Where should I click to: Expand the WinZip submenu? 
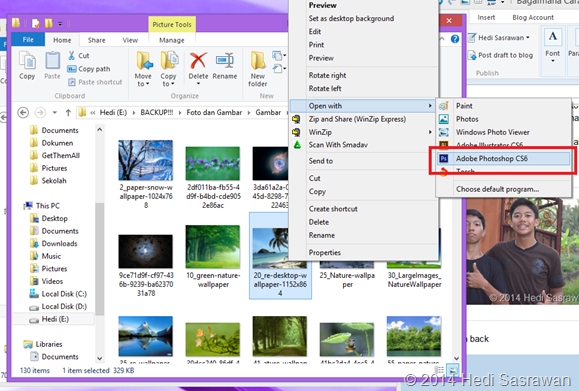pyautogui.click(x=363, y=132)
